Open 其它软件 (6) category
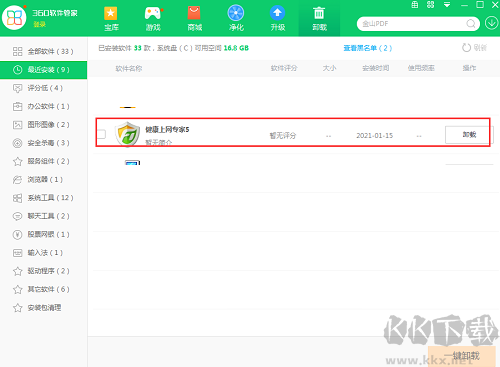Screen dimensions: 500x367 (43, 289)
